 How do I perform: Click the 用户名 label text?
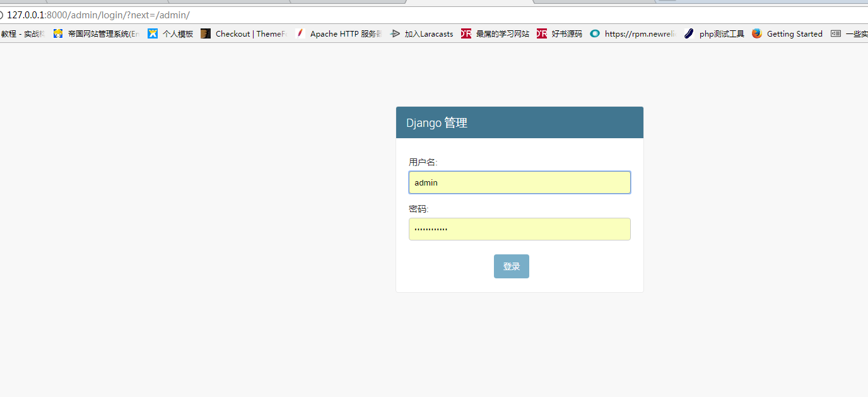point(423,162)
